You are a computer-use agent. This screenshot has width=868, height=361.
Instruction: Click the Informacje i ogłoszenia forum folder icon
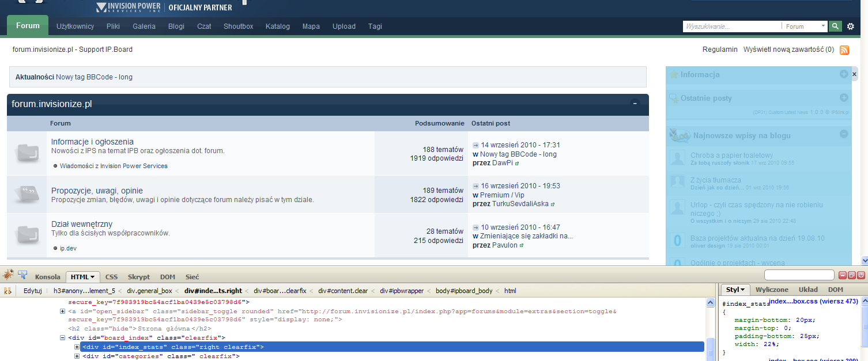pyautogui.click(x=27, y=153)
